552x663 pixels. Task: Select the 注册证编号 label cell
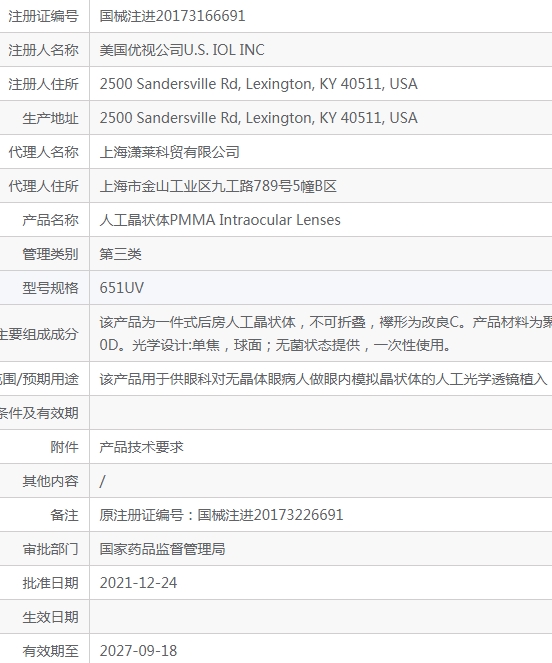44,16
